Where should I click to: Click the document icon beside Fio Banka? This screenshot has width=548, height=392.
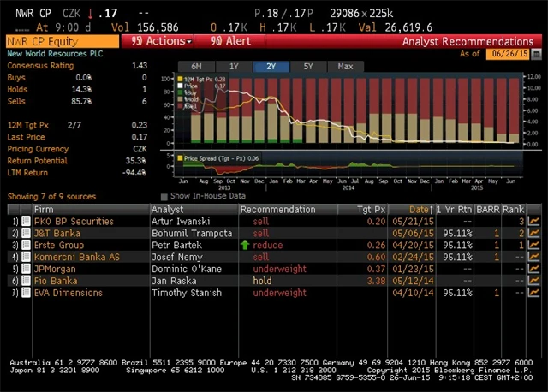point(25,281)
